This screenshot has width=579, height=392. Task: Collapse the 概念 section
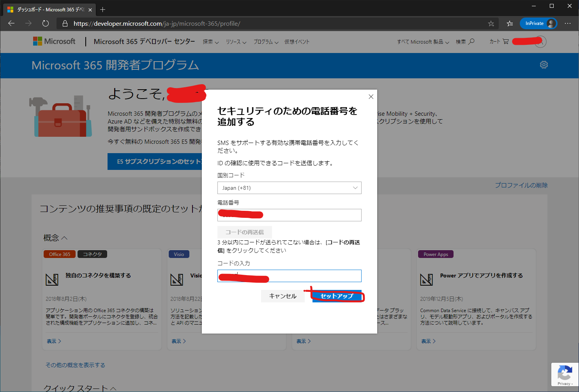pos(55,238)
